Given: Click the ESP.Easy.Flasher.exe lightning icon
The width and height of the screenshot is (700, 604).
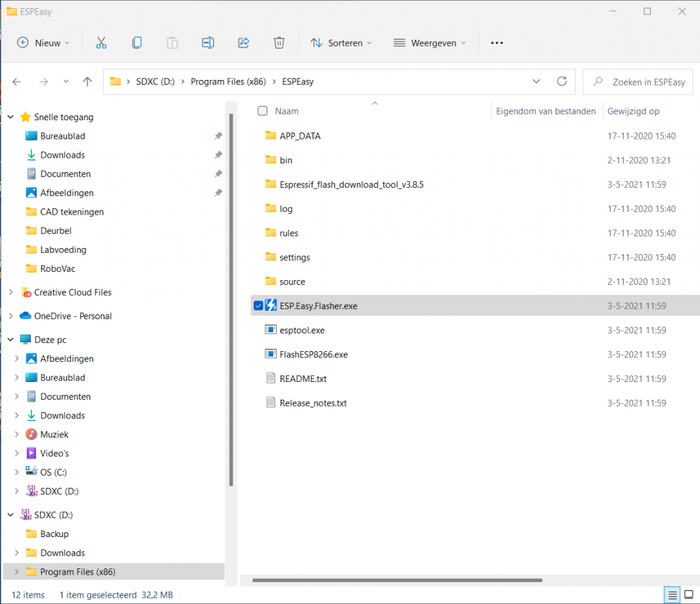Looking at the screenshot, I should tap(271, 305).
